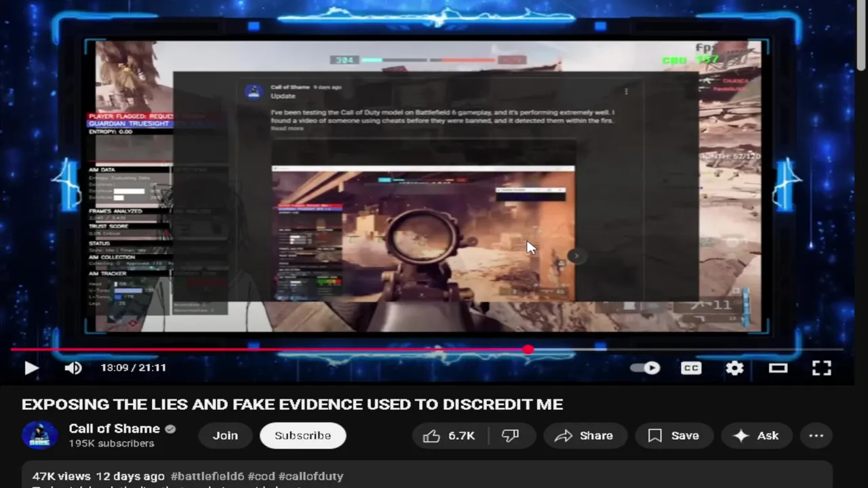This screenshot has width=868, height=488.
Task: Open the #cod hashtag
Action: pyautogui.click(x=261, y=476)
